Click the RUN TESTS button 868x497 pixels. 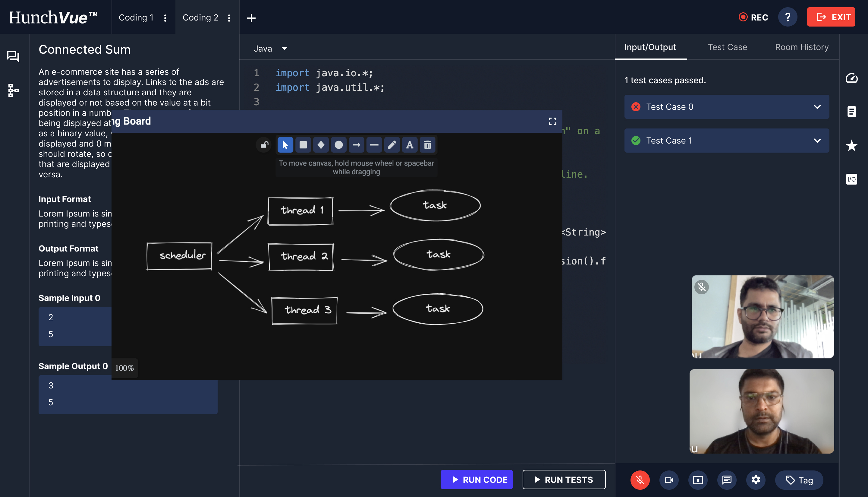point(564,480)
